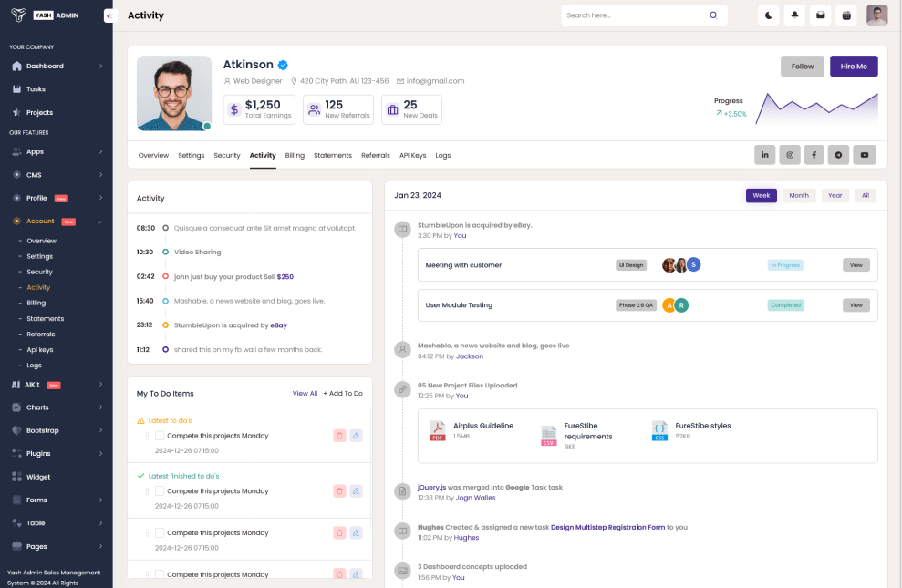The height and width of the screenshot is (588, 902).
Task: Select the All timeline filter
Action: [866, 195]
